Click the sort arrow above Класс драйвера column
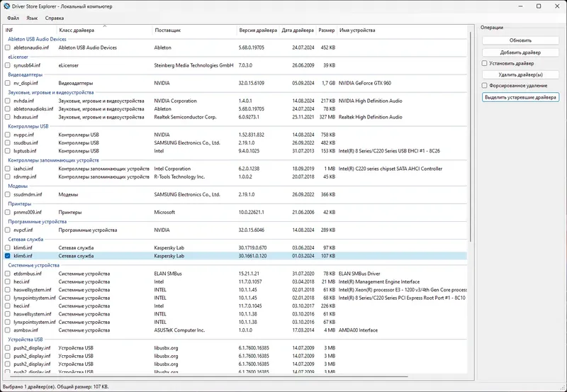The height and width of the screenshot is (392, 567). click(104, 26)
